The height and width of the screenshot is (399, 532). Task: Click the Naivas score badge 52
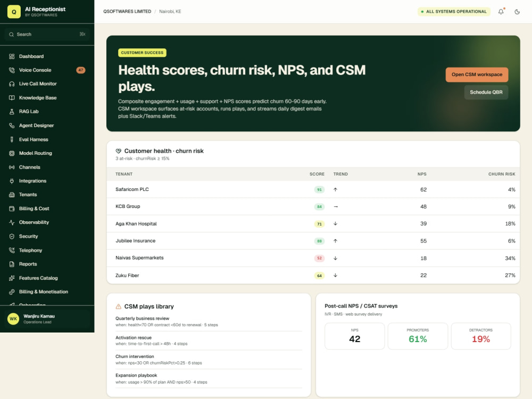319,258
